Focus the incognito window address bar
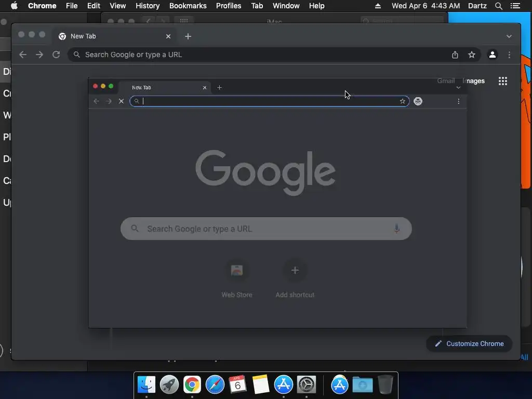 [270, 101]
